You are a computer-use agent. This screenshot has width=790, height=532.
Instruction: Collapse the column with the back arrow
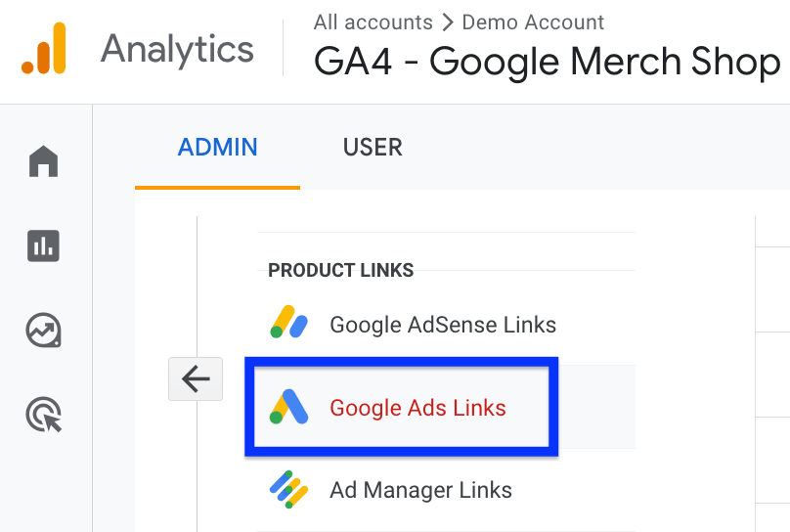pyautogui.click(x=196, y=378)
